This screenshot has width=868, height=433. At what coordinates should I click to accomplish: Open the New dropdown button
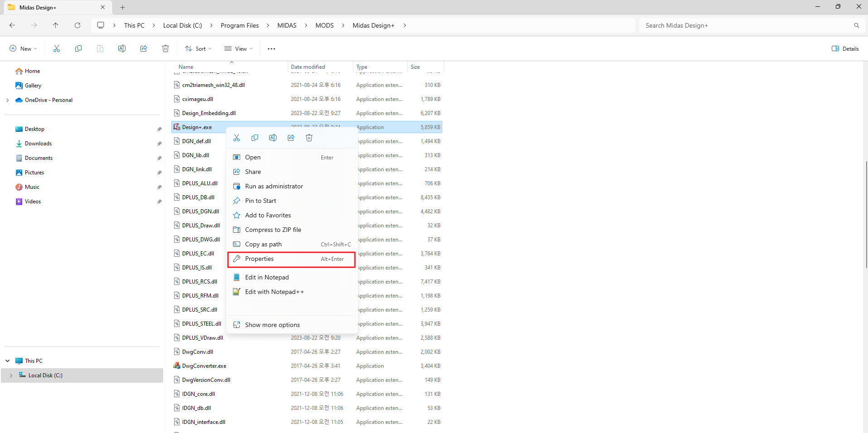click(x=23, y=48)
